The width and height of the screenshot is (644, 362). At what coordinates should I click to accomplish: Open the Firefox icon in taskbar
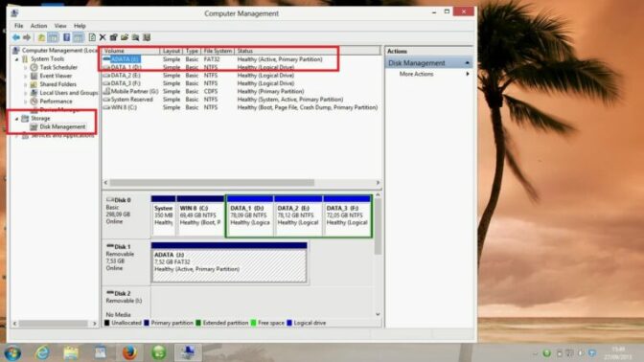(x=129, y=352)
